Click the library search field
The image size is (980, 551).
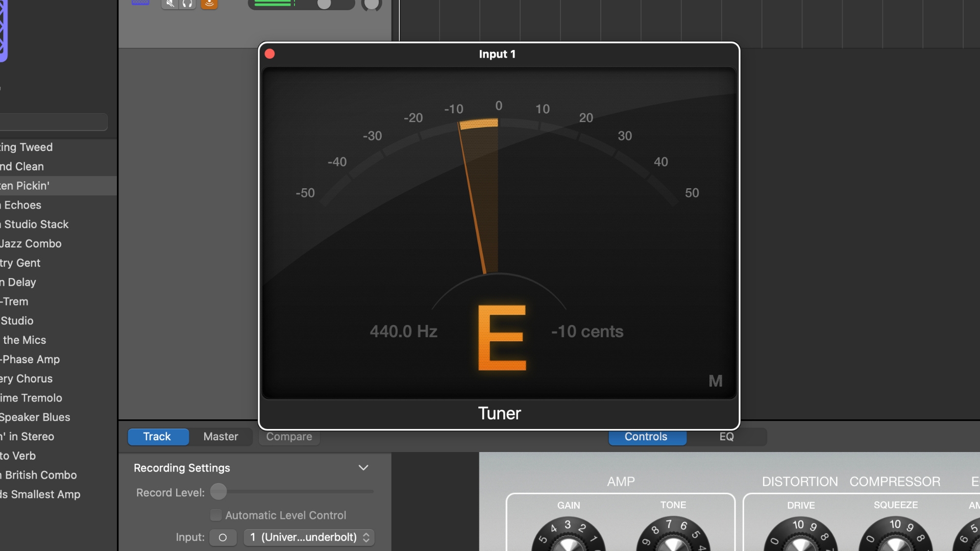(54, 122)
